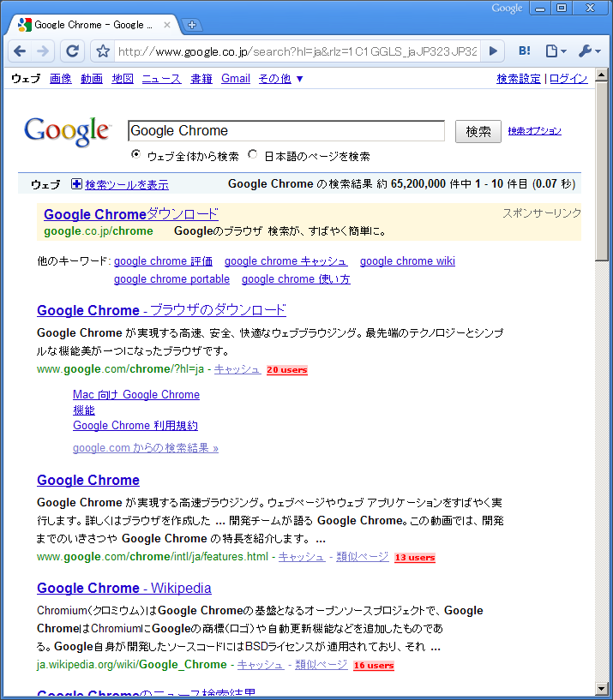Click into the Google search box

(286, 131)
